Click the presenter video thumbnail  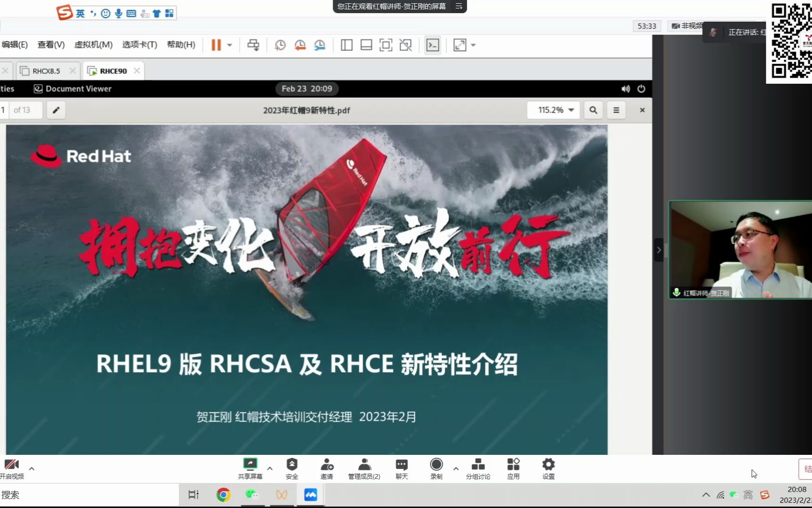click(741, 250)
